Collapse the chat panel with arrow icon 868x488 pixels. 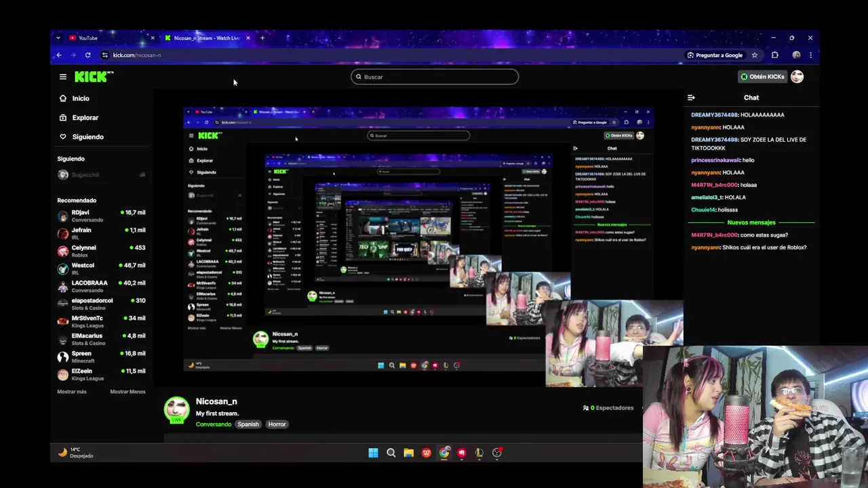(691, 98)
